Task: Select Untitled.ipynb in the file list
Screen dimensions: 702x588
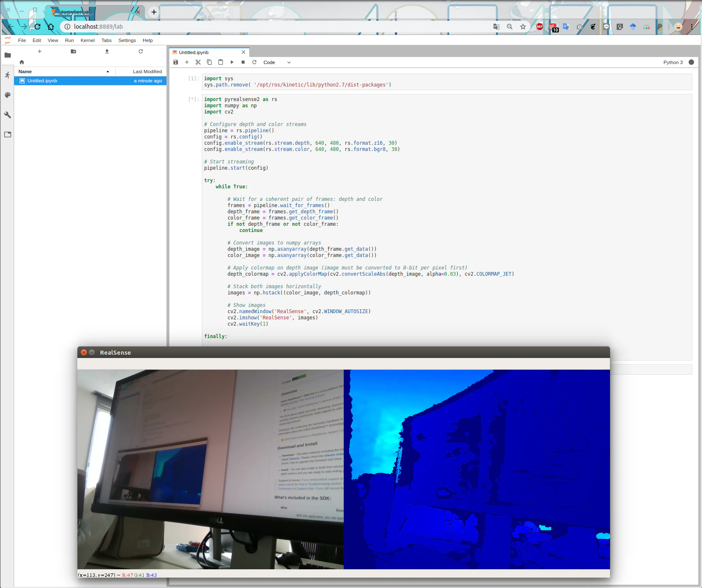Action: pyautogui.click(x=90, y=81)
